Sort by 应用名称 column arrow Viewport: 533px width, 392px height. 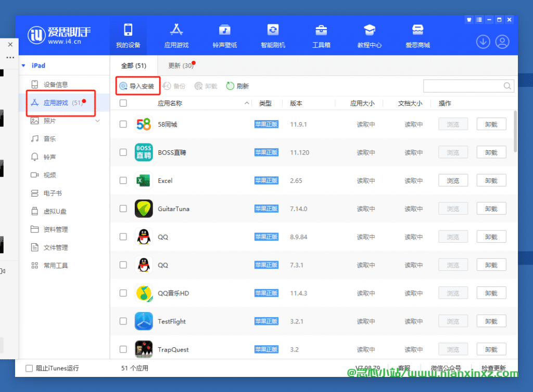tap(247, 103)
